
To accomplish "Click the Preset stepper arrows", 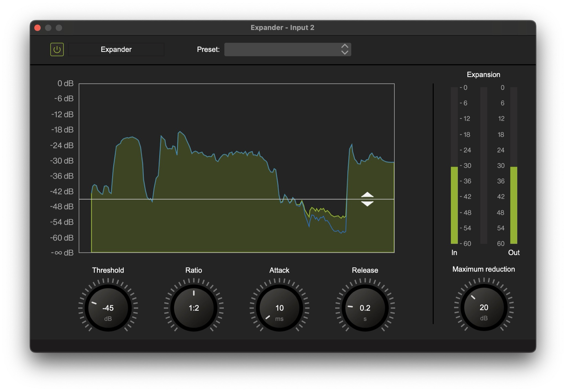I will tap(345, 49).
